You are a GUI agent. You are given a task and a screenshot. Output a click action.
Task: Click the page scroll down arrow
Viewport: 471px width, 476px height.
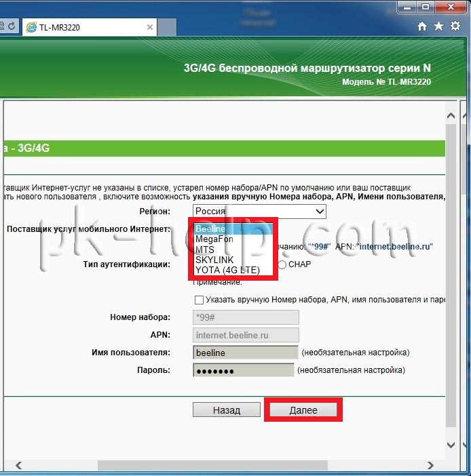click(x=451, y=445)
